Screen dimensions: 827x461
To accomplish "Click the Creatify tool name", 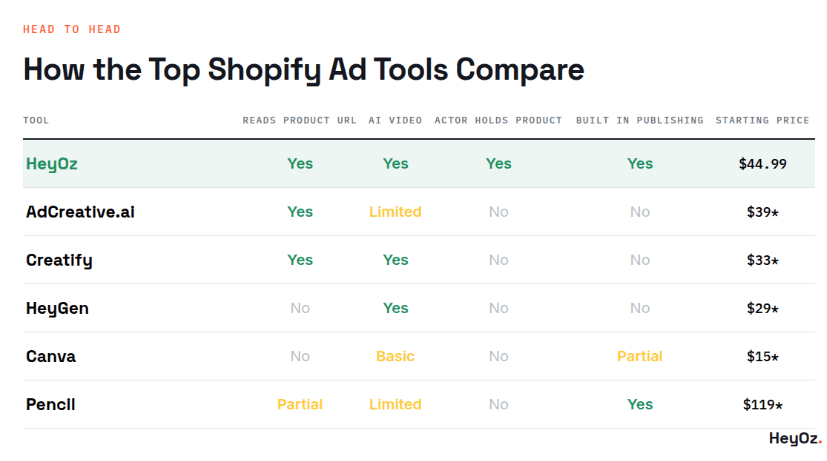I will tap(59, 261).
